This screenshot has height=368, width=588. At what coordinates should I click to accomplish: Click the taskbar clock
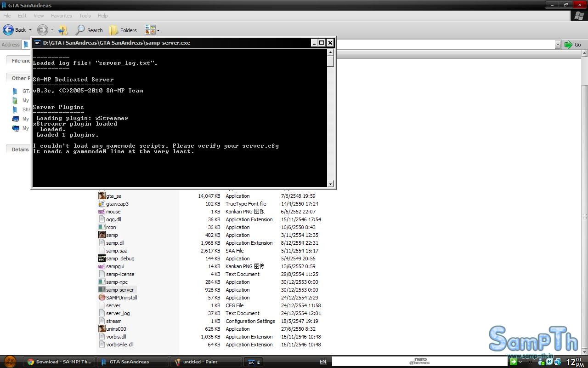click(x=575, y=362)
